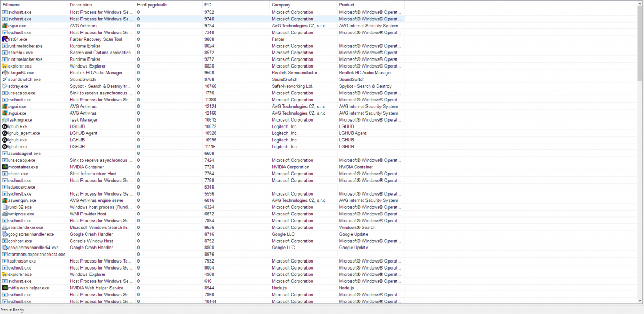Image resolution: width=644 pixels, height=314 pixels.
Task: Click the vertical scrollbar thumb
Action: pyautogui.click(x=640, y=44)
